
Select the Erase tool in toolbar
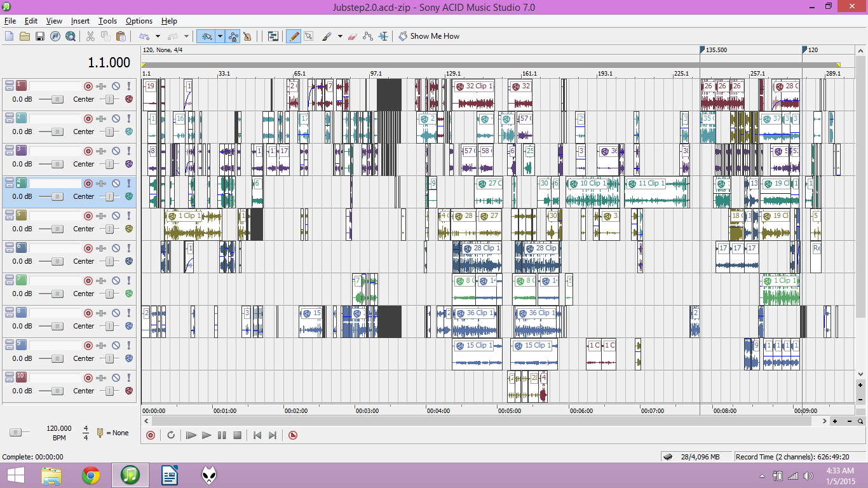point(353,36)
